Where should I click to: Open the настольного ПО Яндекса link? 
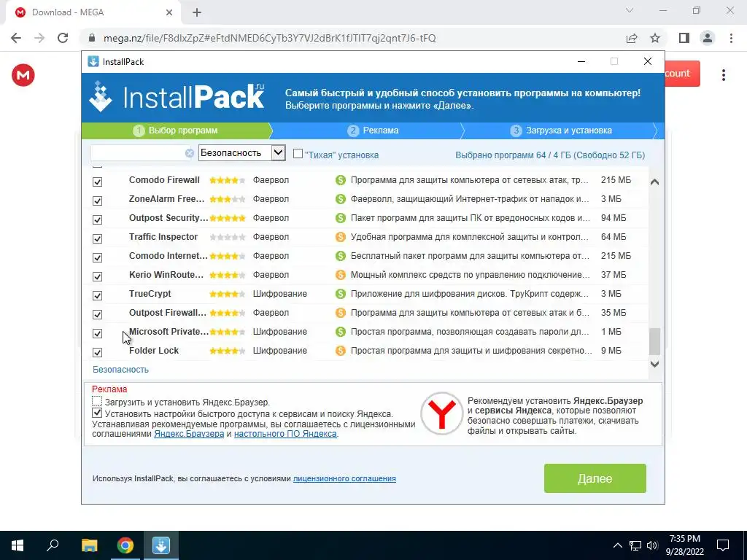(x=285, y=434)
